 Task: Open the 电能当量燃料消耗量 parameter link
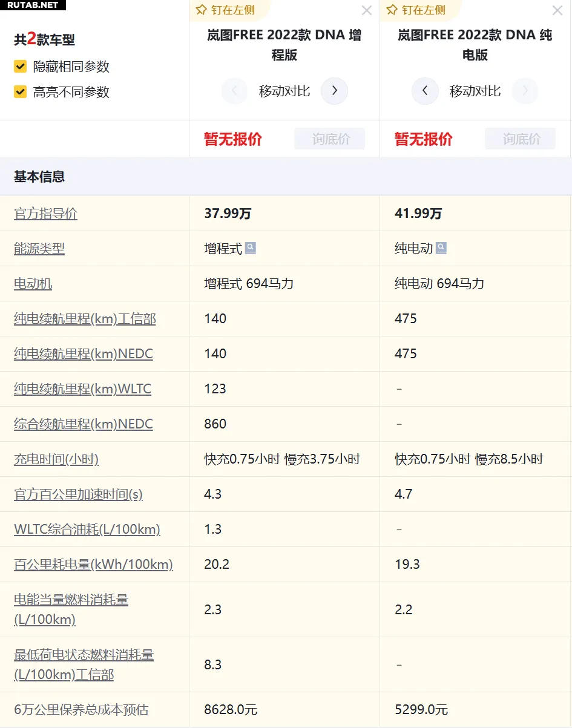[71, 609]
